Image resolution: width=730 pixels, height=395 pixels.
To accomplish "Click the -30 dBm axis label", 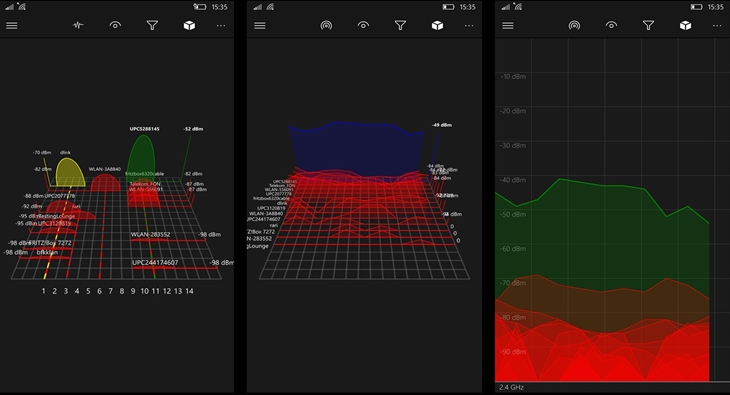I will coord(513,145).
